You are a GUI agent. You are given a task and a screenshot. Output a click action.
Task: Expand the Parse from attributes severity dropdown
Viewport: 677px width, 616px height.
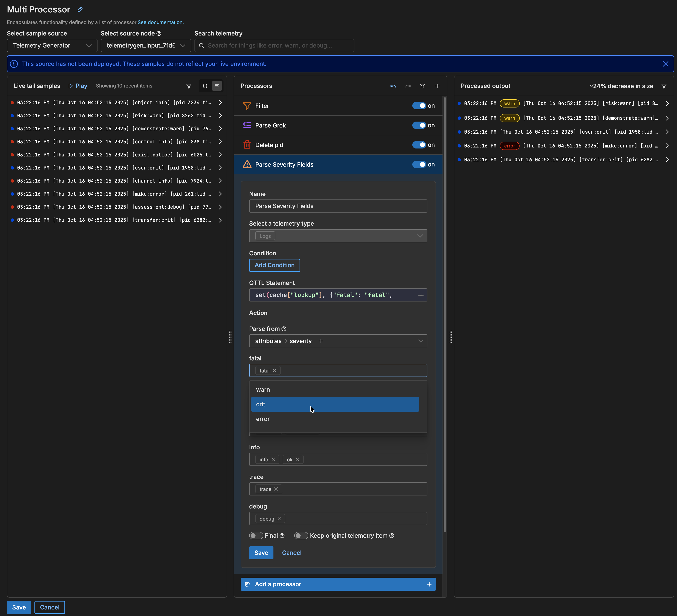coord(420,341)
